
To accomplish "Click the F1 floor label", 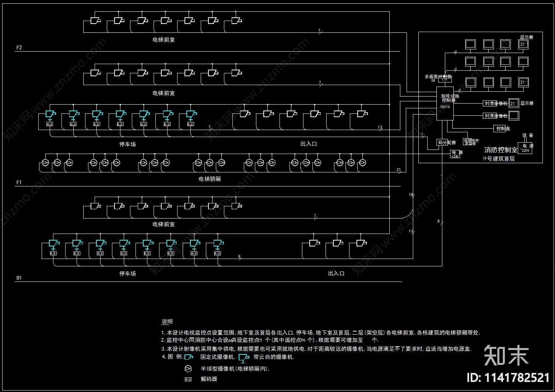I will 19,182.
